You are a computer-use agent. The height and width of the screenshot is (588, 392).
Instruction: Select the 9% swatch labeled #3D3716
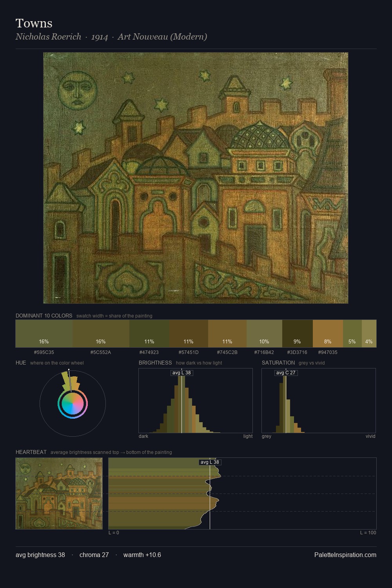pyautogui.click(x=298, y=334)
